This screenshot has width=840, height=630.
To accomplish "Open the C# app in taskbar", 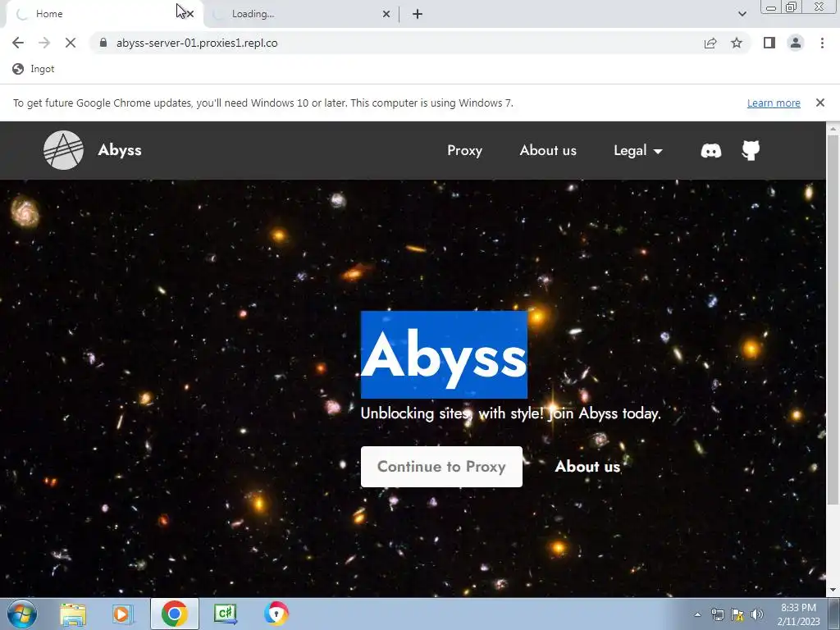I will pos(225,614).
